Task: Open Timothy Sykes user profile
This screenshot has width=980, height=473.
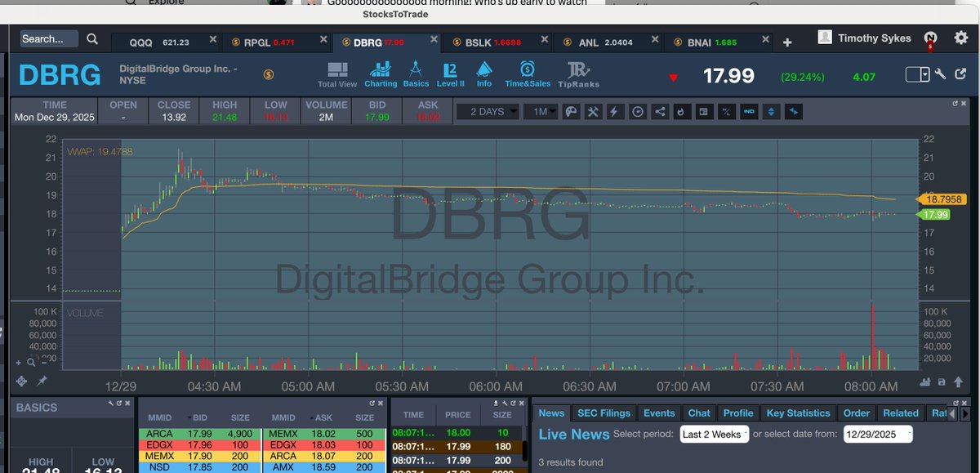Action: (864, 38)
